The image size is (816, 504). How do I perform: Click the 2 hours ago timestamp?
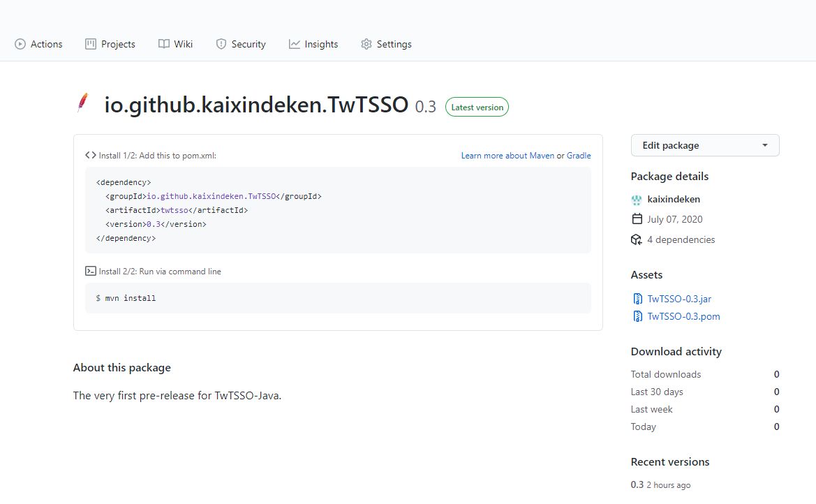point(668,485)
